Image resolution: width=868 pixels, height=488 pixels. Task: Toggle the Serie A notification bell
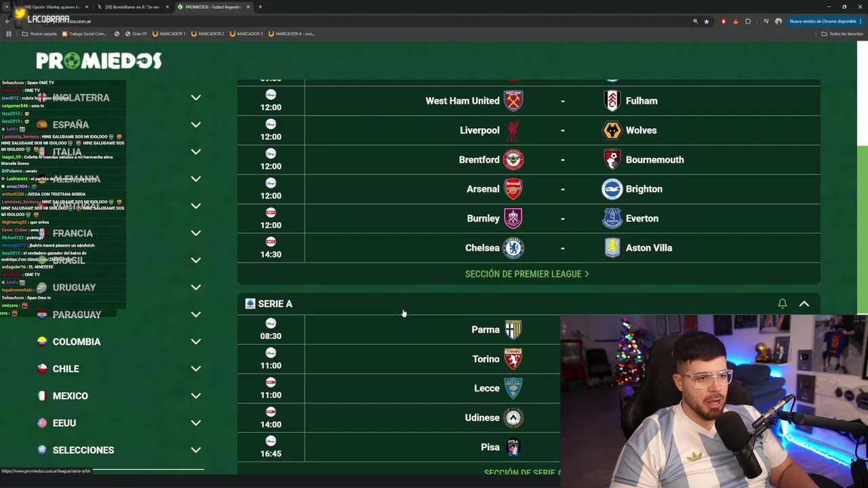783,304
